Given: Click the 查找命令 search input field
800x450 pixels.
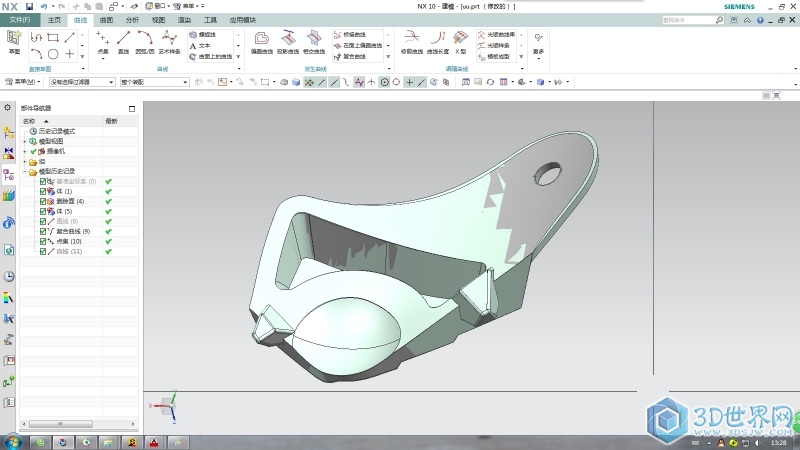Looking at the screenshot, I should 687,20.
